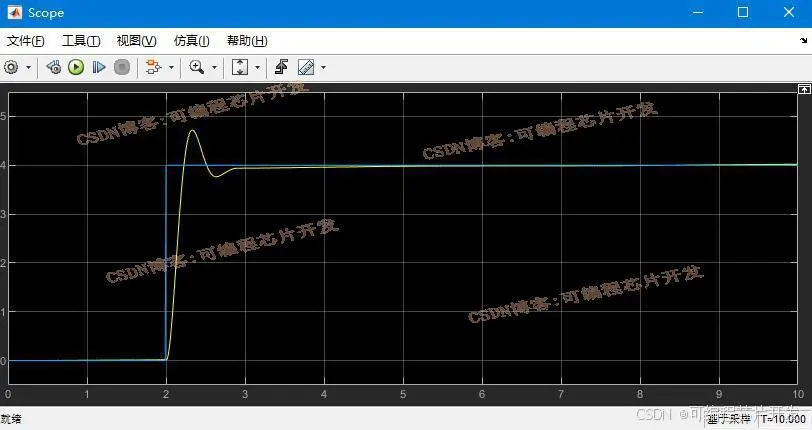Viewport: 812px width, 430px height.
Task: Expand the measurements dropdown arrow
Action: coord(324,67)
